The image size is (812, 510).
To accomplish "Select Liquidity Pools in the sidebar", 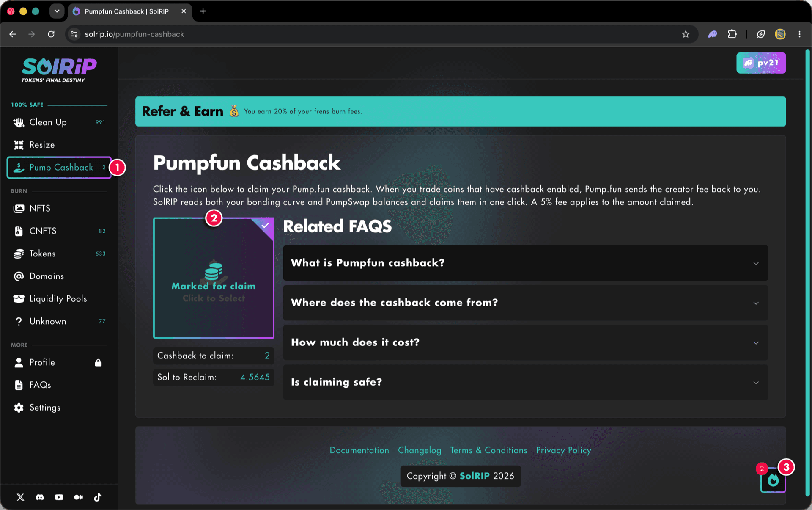I will tap(59, 299).
